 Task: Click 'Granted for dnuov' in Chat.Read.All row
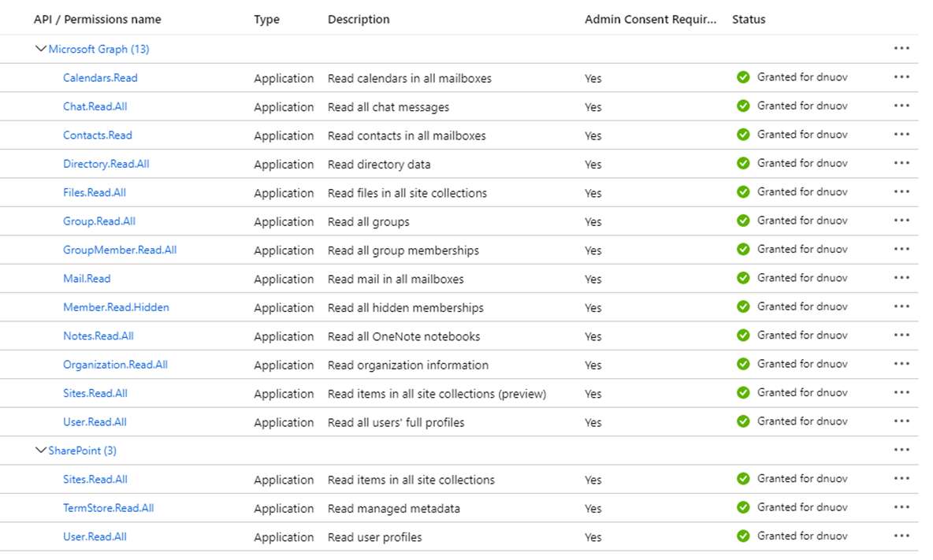click(x=802, y=106)
